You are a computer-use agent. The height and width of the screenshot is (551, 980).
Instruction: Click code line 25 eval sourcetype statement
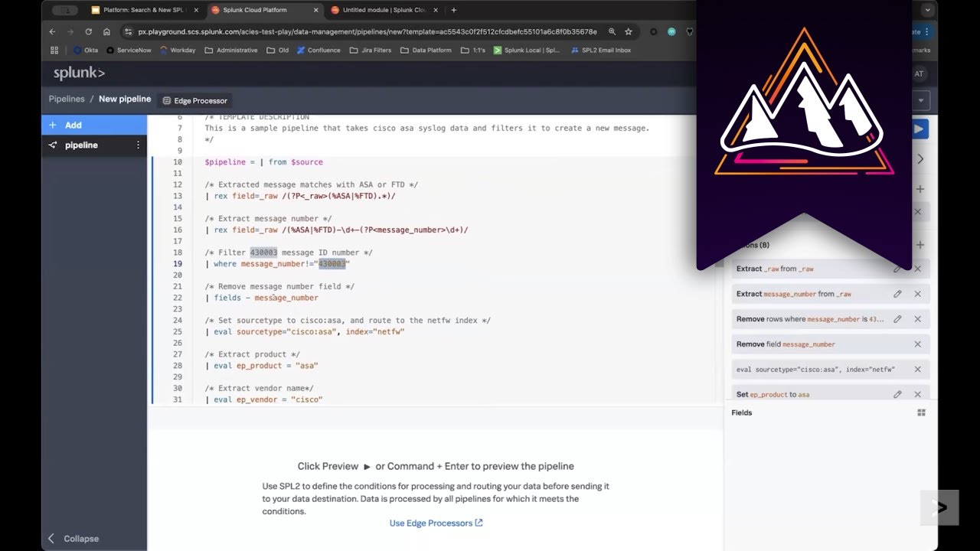coord(305,332)
